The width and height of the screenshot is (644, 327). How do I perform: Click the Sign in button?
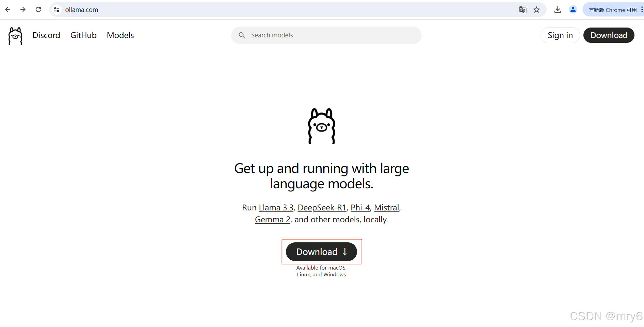click(560, 35)
